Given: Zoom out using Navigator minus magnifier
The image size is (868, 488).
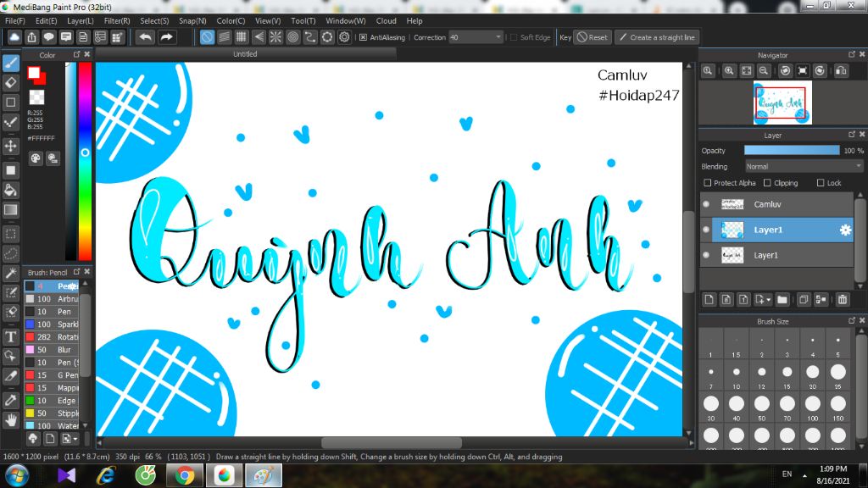Looking at the screenshot, I should (764, 71).
